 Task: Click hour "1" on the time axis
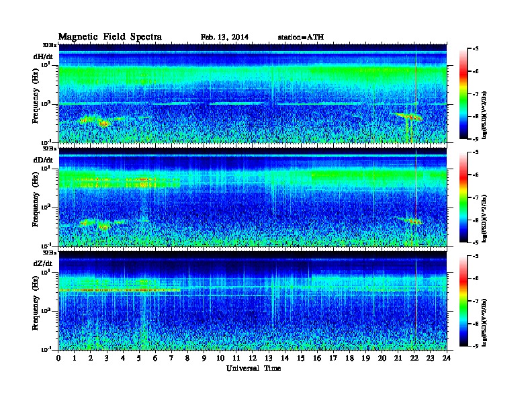75,358
